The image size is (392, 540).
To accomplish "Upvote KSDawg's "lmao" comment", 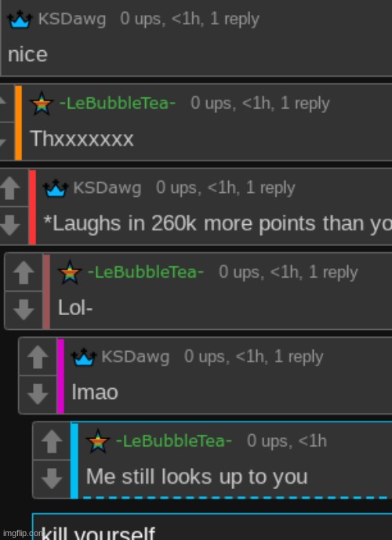I will [38, 357].
